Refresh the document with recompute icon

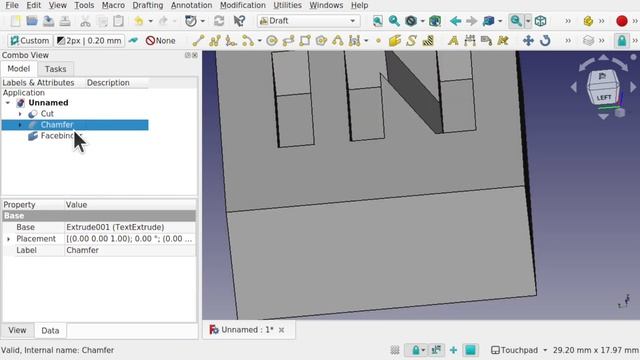pyautogui.click(x=219, y=21)
